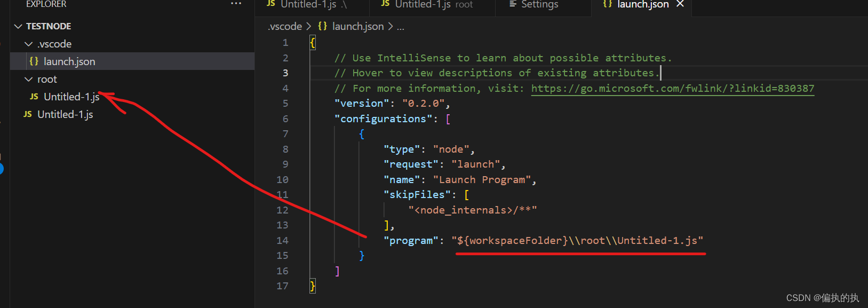Open top-level Untitled-1.js in TESTNODE
The width and height of the screenshot is (868, 308).
coord(65,114)
